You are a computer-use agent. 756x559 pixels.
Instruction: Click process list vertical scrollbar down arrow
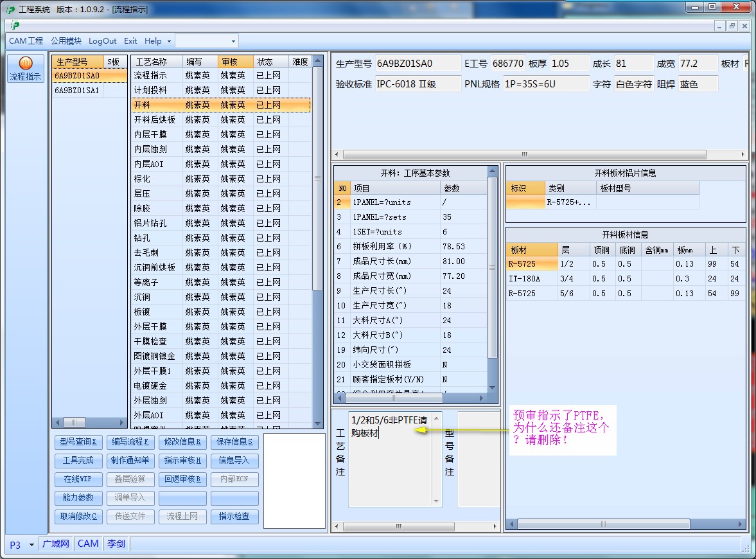pos(317,423)
